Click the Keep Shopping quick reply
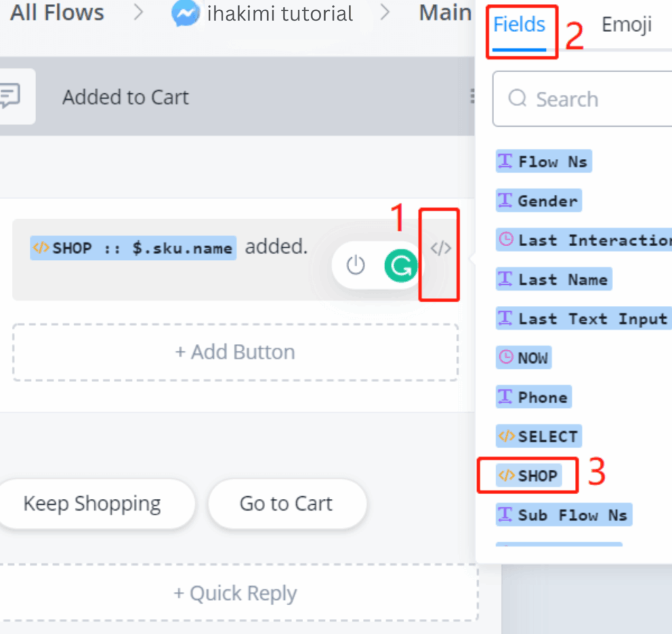This screenshot has width=672, height=634. coord(92,504)
